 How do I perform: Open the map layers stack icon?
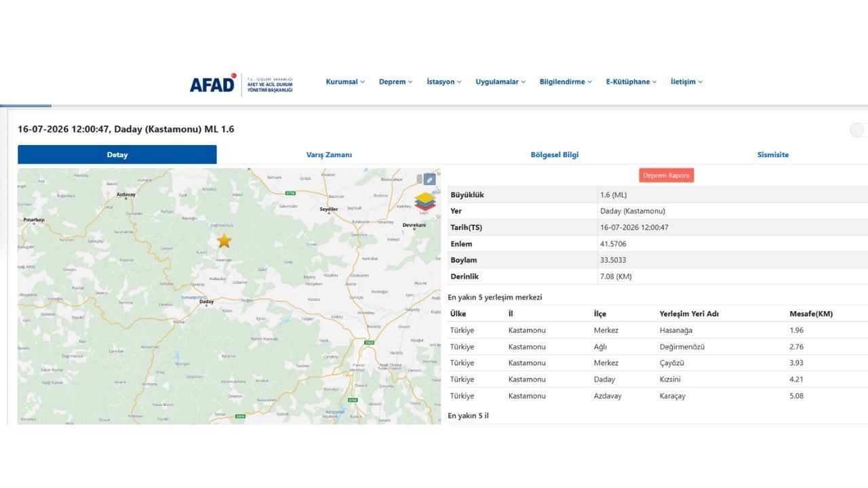425,201
